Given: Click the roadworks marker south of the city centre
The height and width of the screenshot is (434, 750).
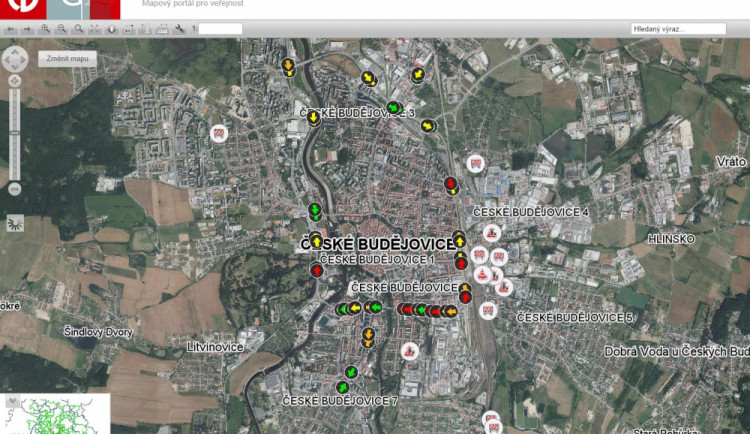Looking at the screenshot, I should point(409,352).
